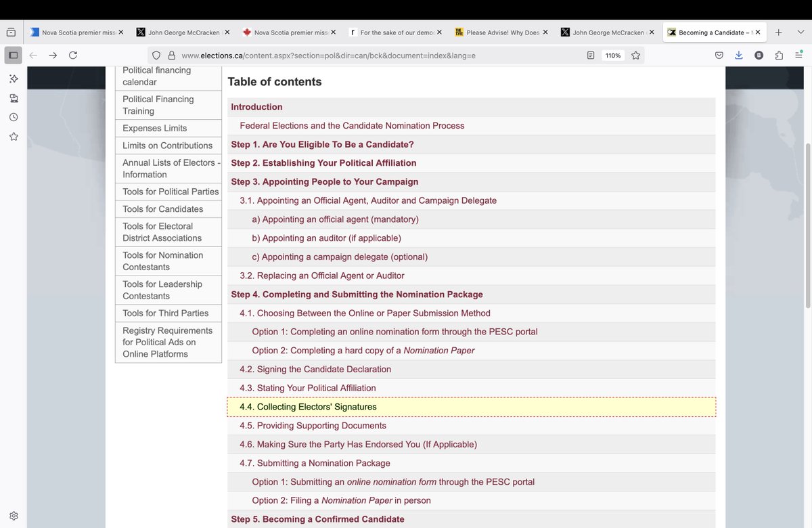Close the 'For the sake of our democracy' tab
This screenshot has height=528, width=812.
coord(440,32)
